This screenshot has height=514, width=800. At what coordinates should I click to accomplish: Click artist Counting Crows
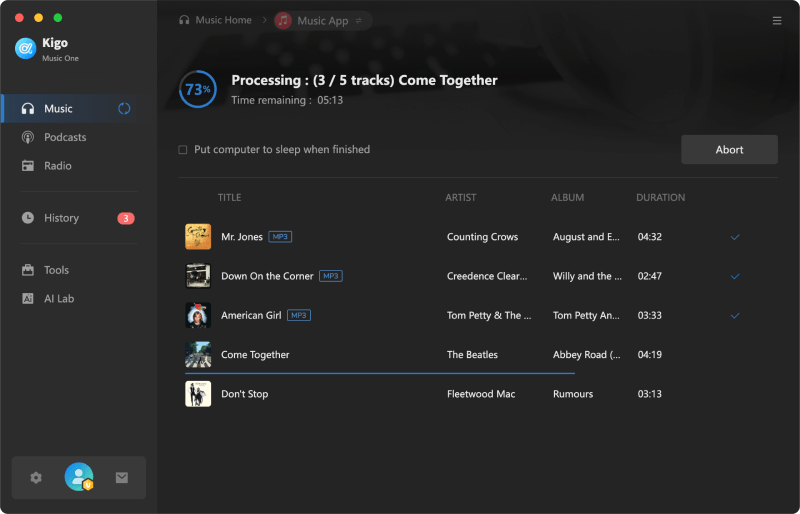click(483, 237)
